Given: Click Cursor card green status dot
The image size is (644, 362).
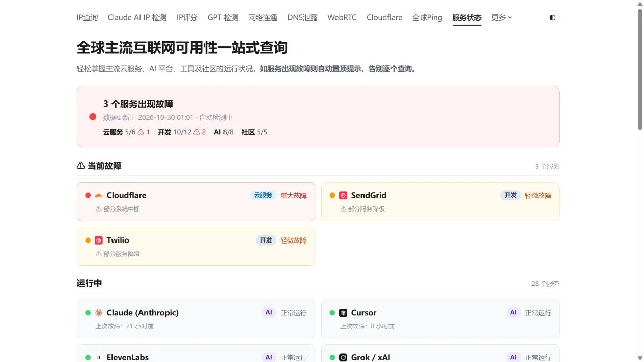Looking at the screenshot, I should click(x=332, y=313).
